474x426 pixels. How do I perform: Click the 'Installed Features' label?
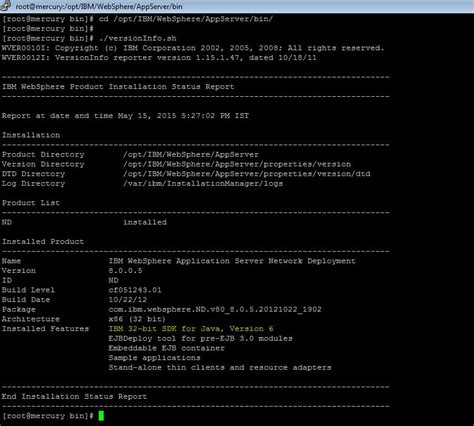pyautogui.click(x=45, y=328)
